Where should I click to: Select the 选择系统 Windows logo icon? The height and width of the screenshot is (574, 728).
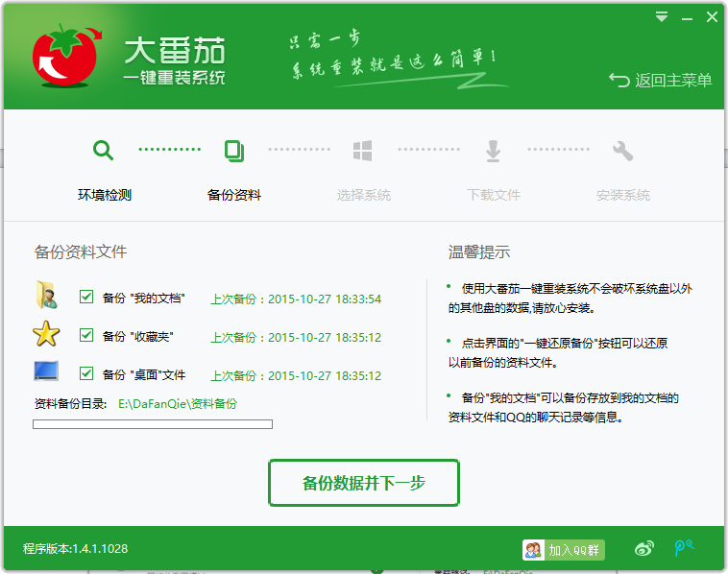[x=363, y=151]
